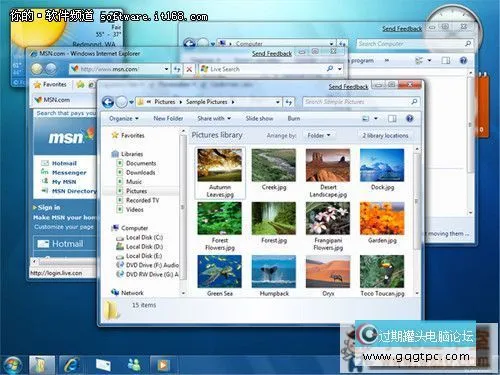This screenshot has width=500, height=375.
Task: Open Organize dropdown menu
Action: [x=124, y=118]
